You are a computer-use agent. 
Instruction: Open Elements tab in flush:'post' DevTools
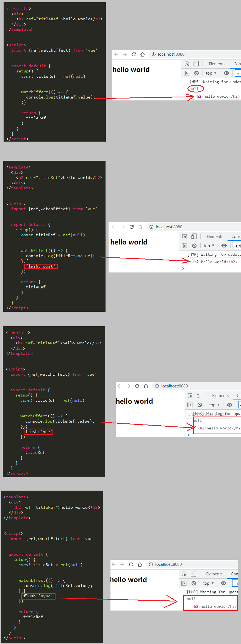(215, 237)
